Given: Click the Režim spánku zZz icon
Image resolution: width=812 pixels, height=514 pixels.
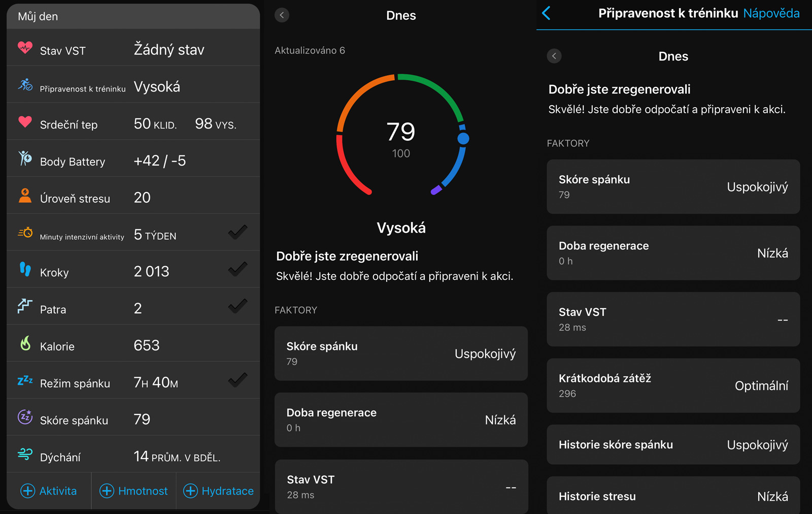Looking at the screenshot, I should 25,380.
